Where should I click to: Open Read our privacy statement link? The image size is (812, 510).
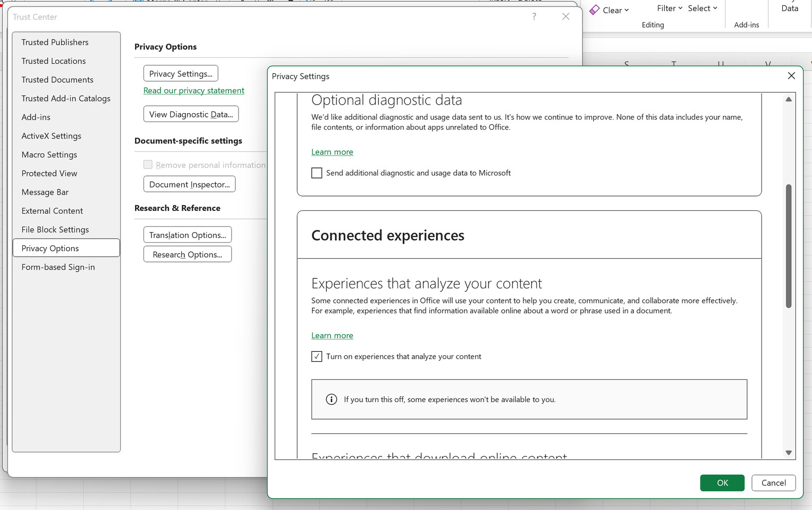[194, 90]
